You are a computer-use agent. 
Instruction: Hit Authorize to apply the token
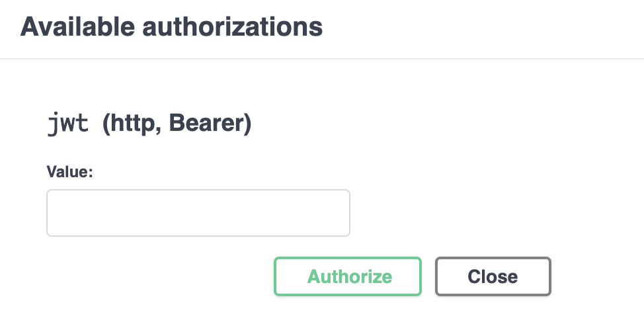(x=348, y=276)
